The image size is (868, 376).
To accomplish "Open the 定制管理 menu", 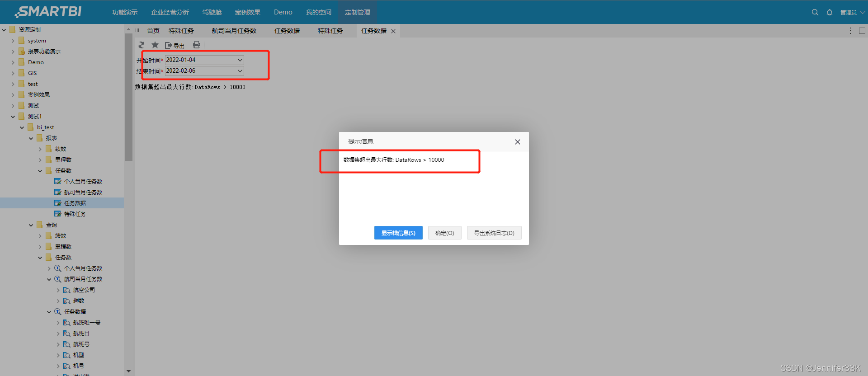I will click(358, 12).
